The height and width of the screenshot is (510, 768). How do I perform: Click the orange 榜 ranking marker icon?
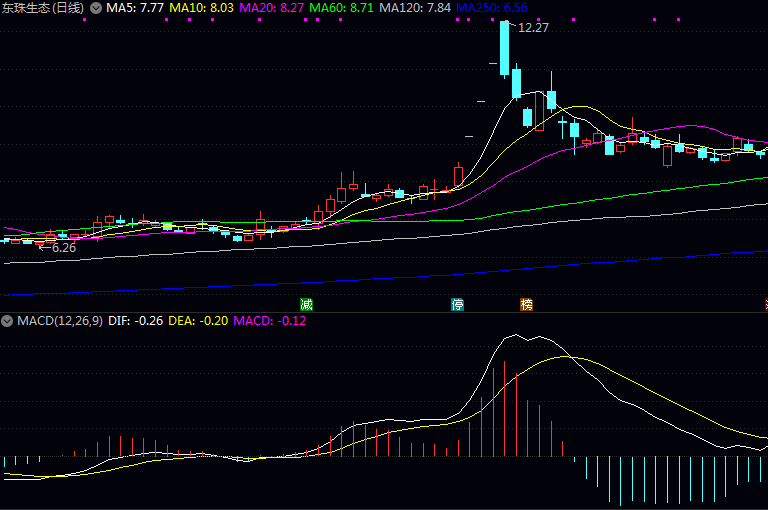coord(526,304)
